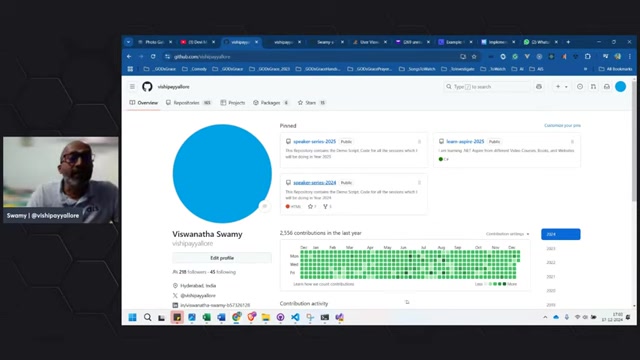Click the Type / to search field

487,87
